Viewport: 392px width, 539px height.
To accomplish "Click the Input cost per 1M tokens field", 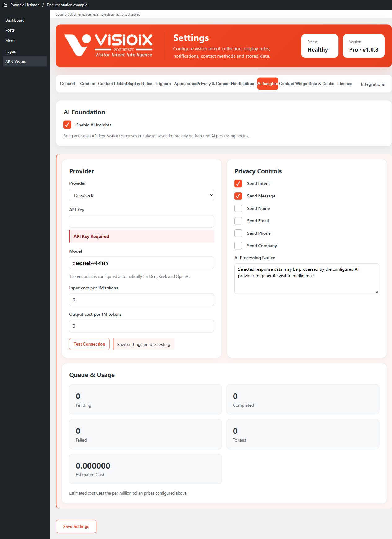I will tap(141, 300).
